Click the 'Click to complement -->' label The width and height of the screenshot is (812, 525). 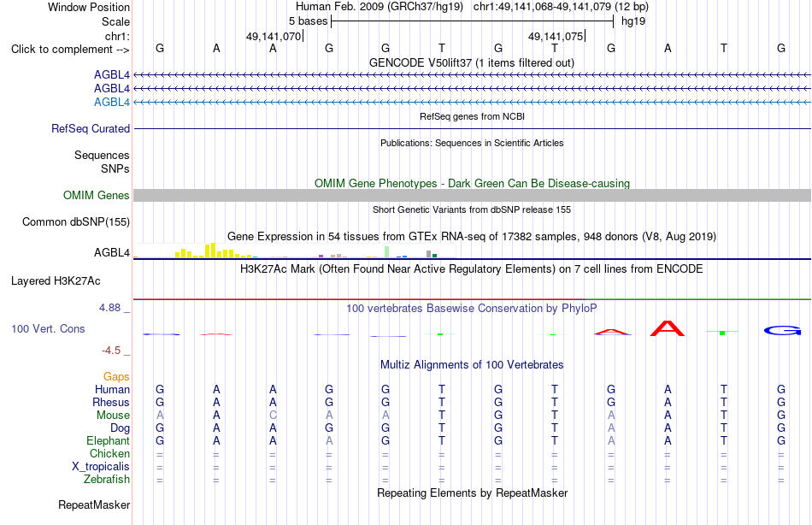tap(70, 50)
